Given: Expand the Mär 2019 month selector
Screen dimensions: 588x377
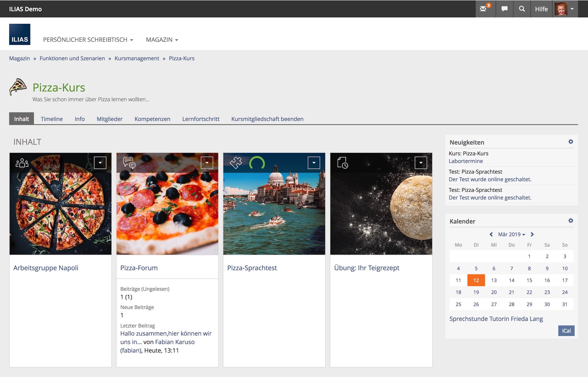Looking at the screenshot, I should click(512, 235).
